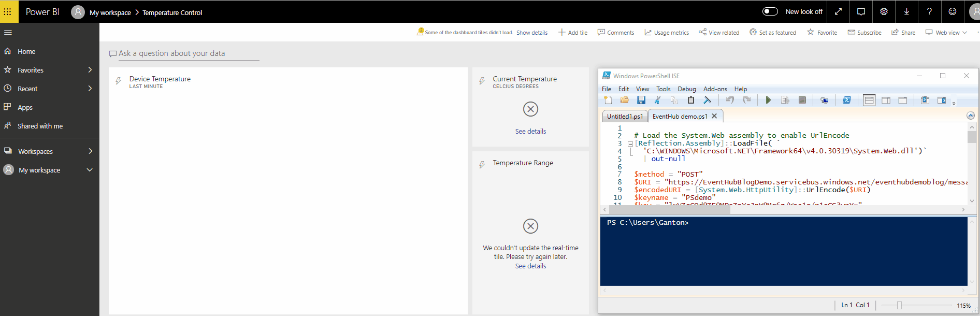Screen dimensions: 980x316
Task: Expand the Workspaces flyout chevron
Action: click(90, 151)
